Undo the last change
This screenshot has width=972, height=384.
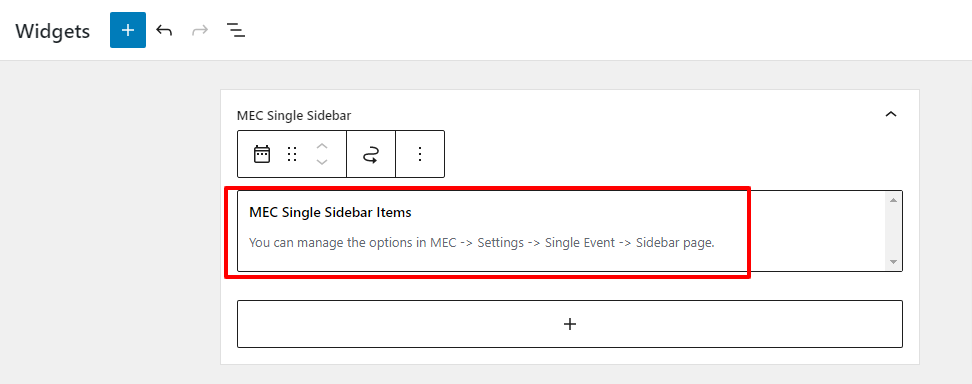click(x=164, y=30)
